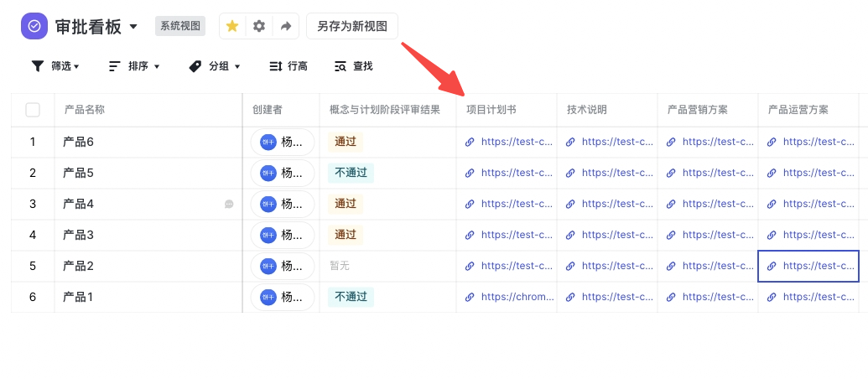The height and width of the screenshot is (379, 868).
Task: Click creator avatar in 产品6 row
Action: coord(268,142)
